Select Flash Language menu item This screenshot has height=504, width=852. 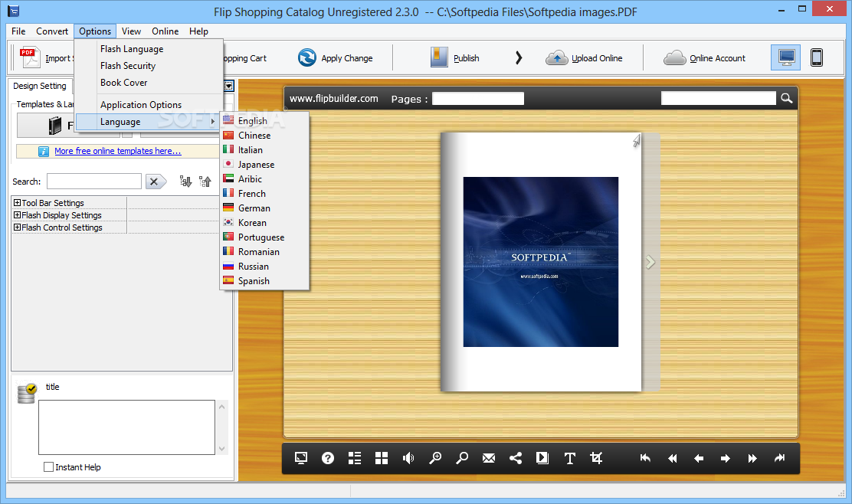pyautogui.click(x=149, y=49)
